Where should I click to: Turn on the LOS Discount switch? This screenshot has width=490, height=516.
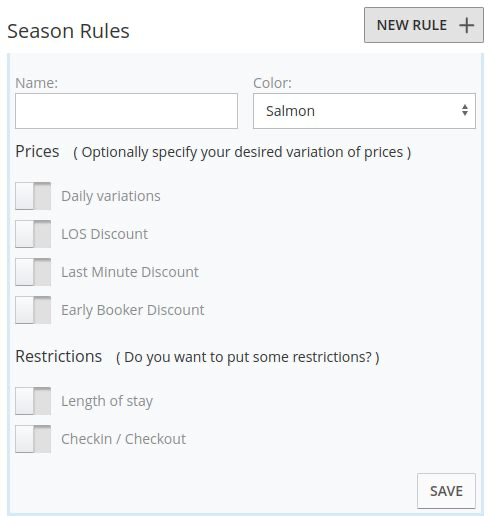tap(33, 234)
